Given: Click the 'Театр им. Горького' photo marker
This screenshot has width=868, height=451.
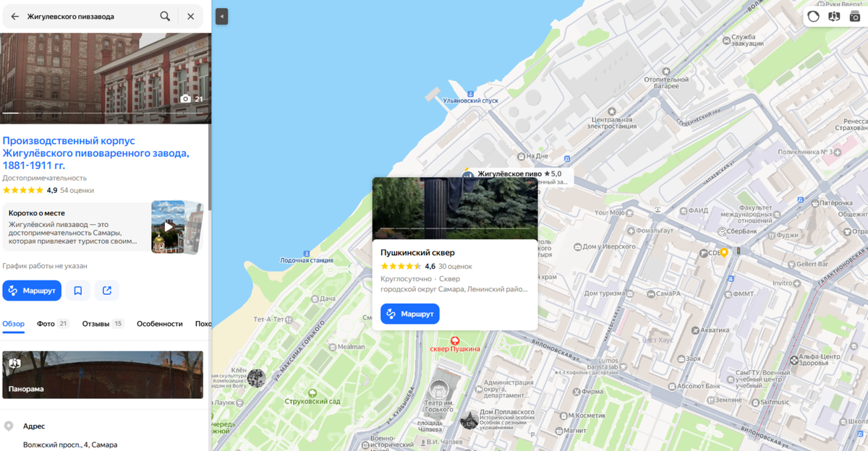Looking at the screenshot, I should (x=440, y=390).
